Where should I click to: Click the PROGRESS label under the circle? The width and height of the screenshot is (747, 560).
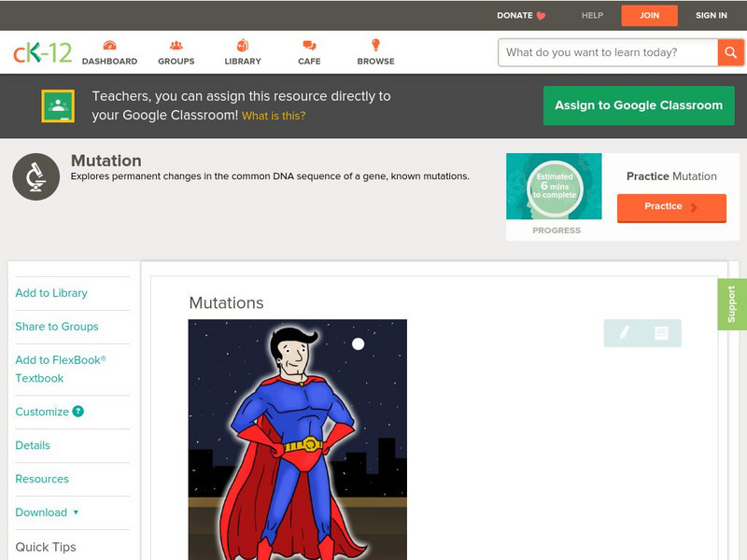[557, 231]
